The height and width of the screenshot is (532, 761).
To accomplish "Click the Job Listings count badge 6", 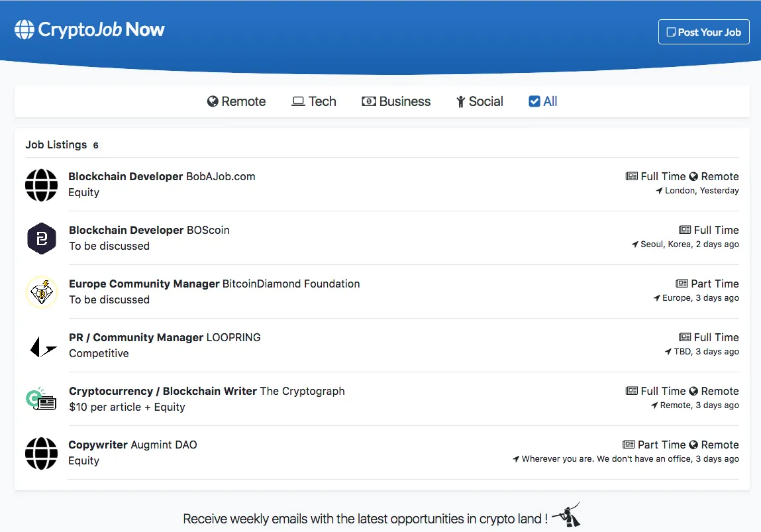I will click(95, 145).
